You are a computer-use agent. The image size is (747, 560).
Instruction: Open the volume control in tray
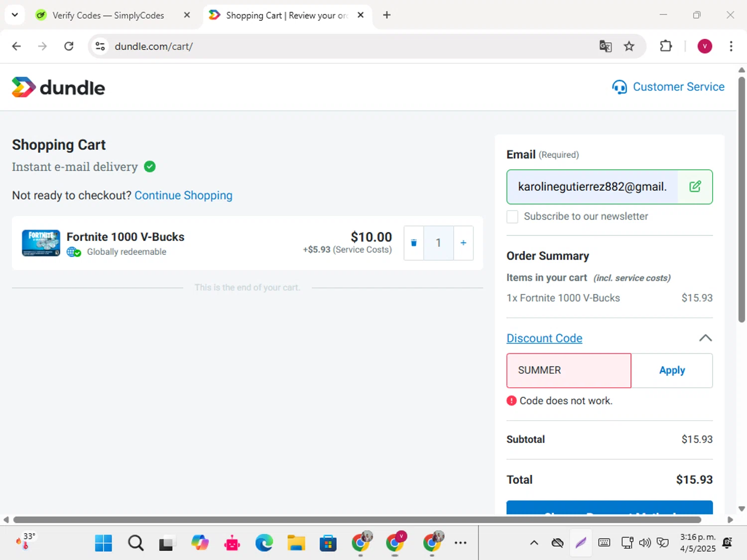(x=645, y=543)
